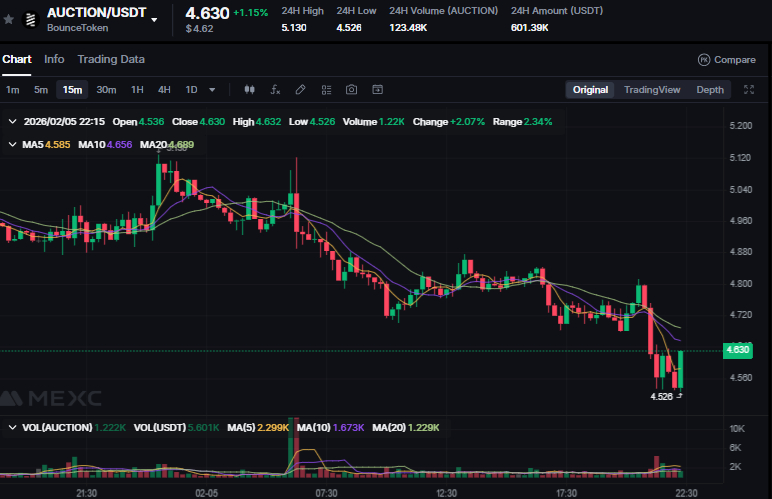Image resolution: width=772 pixels, height=499 pixels.
Task: Open the chart settings list icon
Action: [x=326, y=90]
